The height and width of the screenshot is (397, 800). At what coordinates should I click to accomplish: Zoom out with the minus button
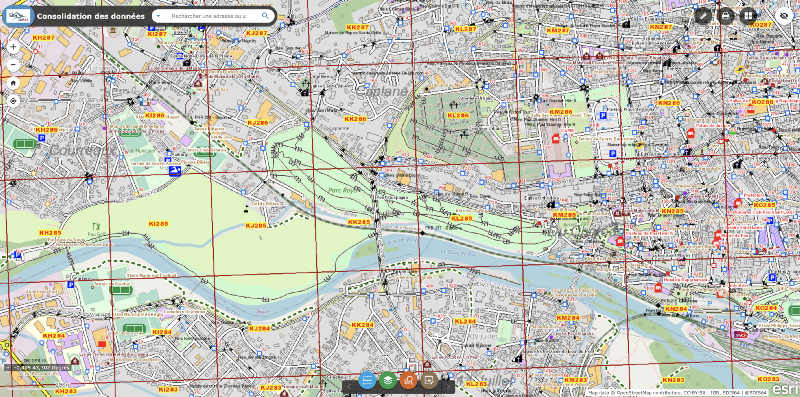click(13, 65)
